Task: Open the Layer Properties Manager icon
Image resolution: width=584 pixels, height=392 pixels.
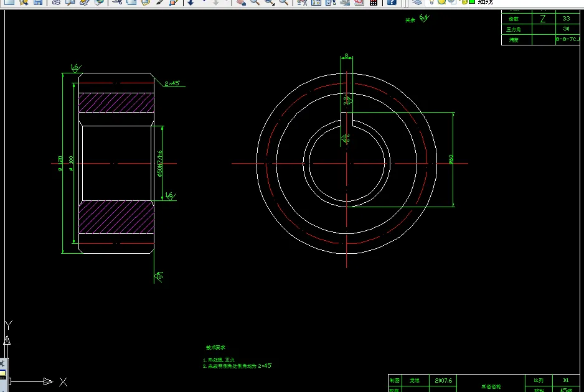Action: click(418, 2)
